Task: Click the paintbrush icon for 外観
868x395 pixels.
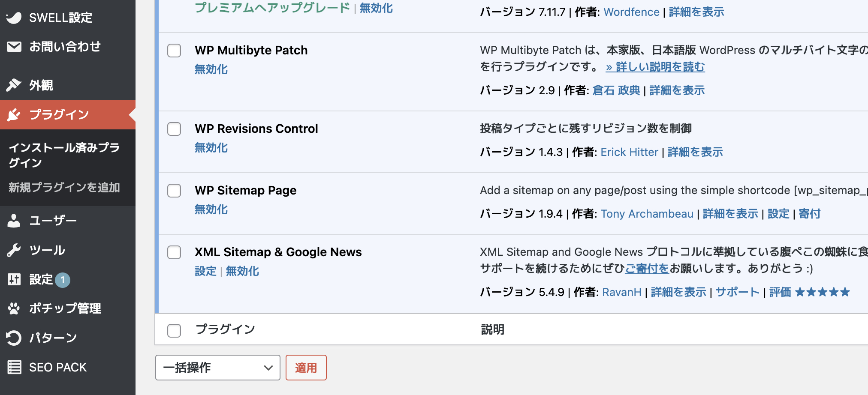Action: point(14,85)
